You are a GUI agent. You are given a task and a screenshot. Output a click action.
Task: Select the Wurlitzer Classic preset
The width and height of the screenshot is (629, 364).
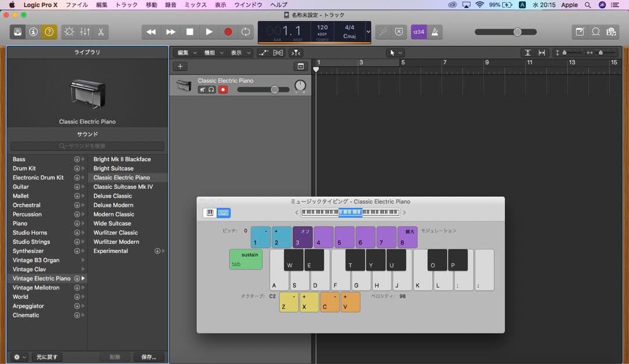pos(115,232)
